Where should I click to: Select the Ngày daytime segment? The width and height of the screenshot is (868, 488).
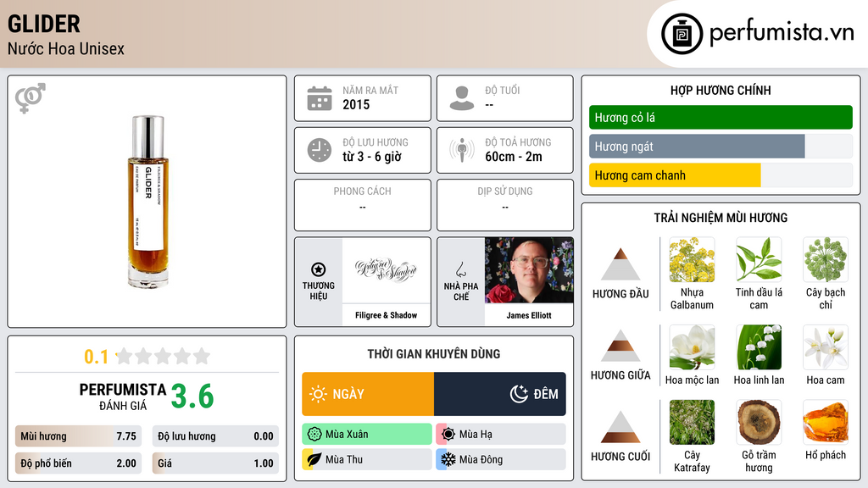tap(368, 394)
